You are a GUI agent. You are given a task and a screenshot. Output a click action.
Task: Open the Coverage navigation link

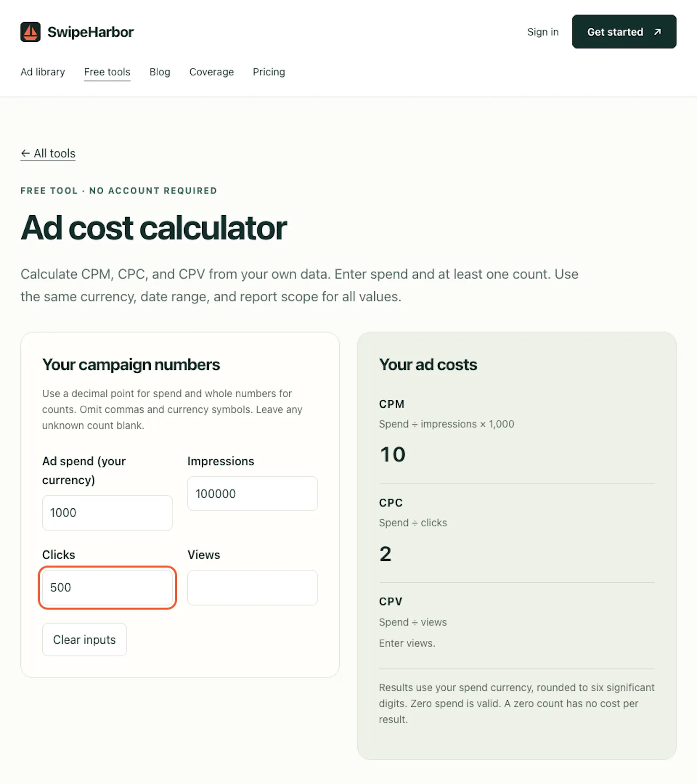(x=212, y=72)
